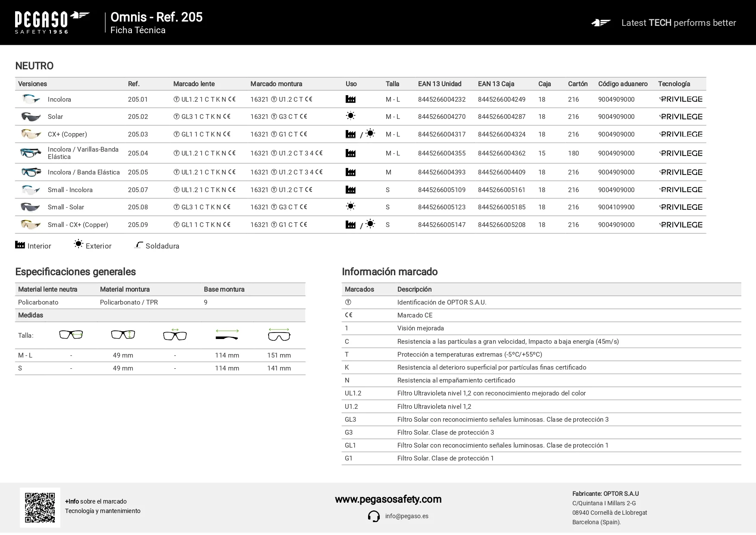Viewport: 756px width, 535px height.
Task: Click the factory icon in row 205.03
Action: (x=350, y=134)
